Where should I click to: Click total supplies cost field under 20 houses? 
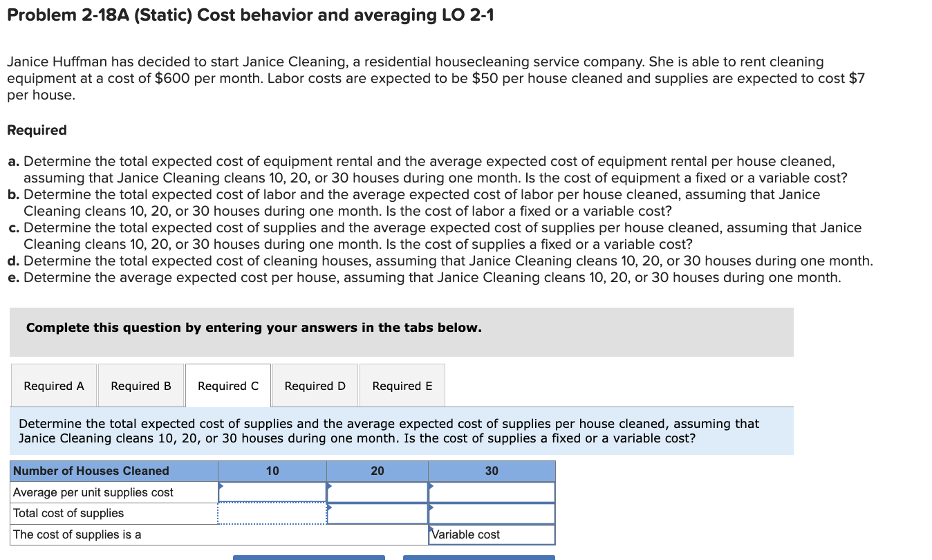point(377,513)
